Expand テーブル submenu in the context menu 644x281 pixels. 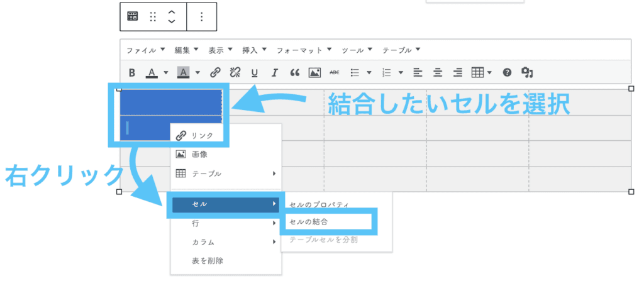pyautogui.click(x=226, y=174)
